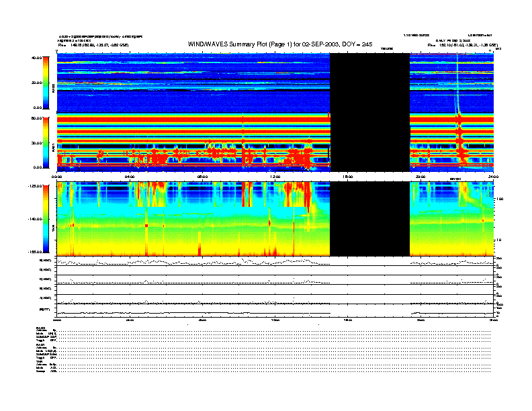The image size is (532, 411).
Task: Click the RAD2 color scale bar
Action: pos(46,83)
